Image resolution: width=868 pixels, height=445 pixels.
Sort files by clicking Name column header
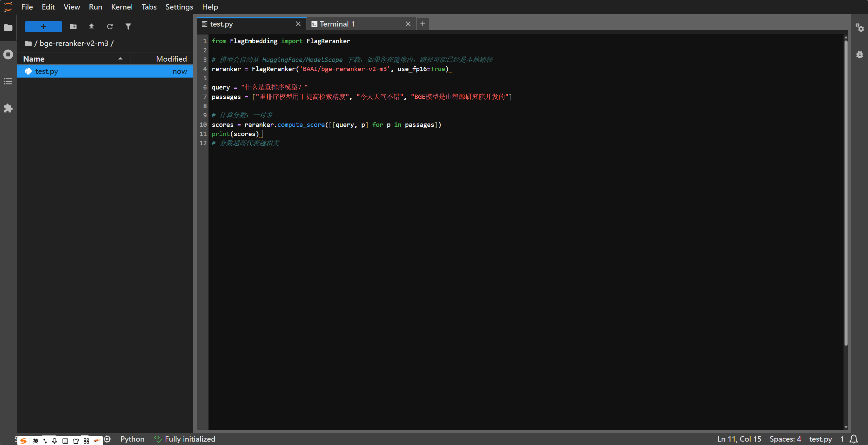34,59
